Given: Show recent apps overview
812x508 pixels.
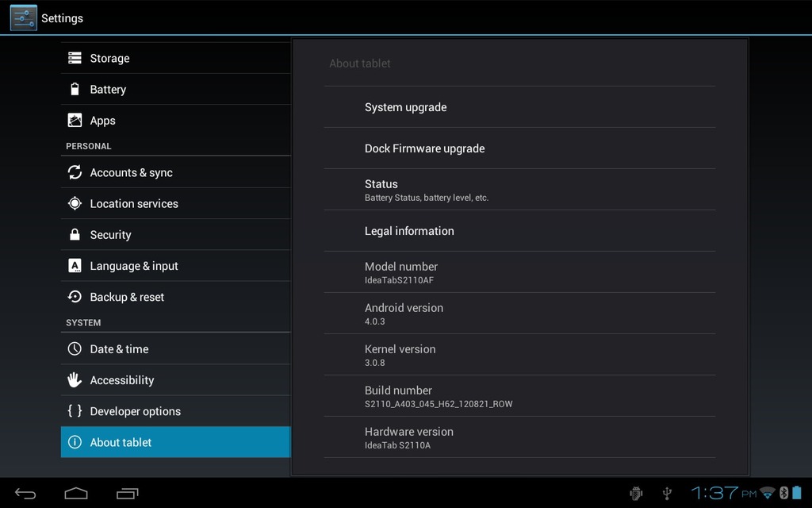Looking at the screenshot, I should 128,494.
